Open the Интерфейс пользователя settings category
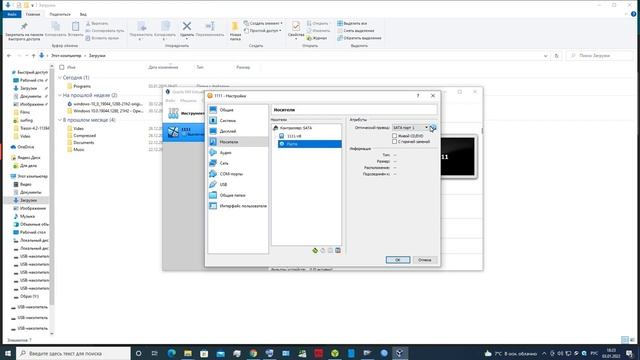The height and width of the screenshot is (360, 640). [x=238, y=206]
